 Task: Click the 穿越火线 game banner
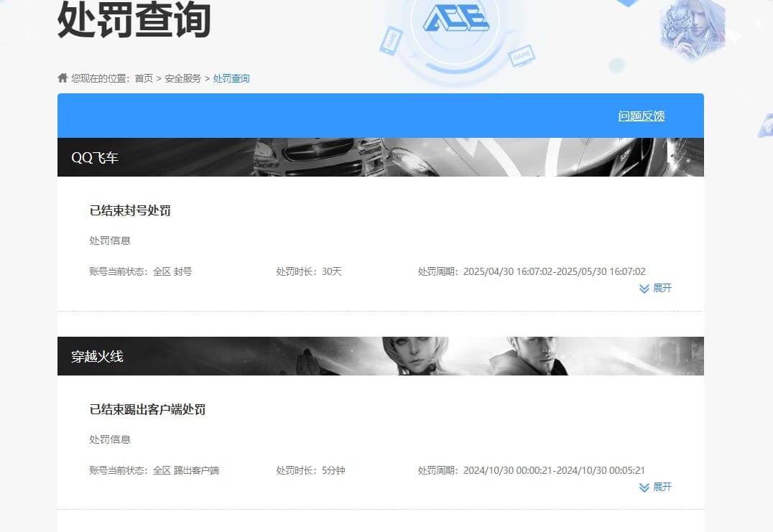click(381, 356)
